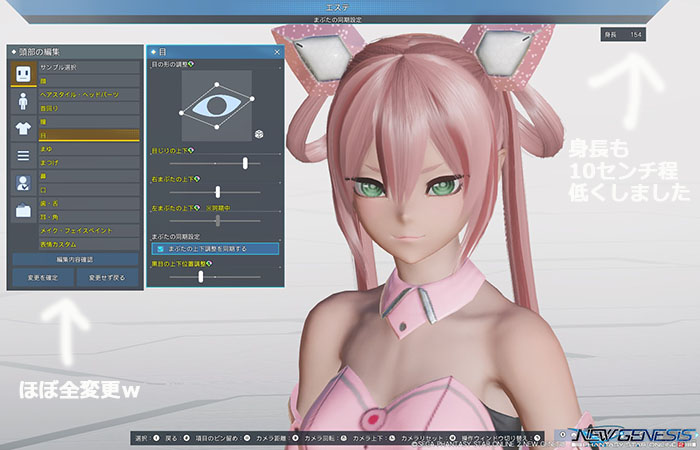Open the portrait with checkmark category icon
This screenshot has height=450, width=700.
click(x=23, y=183)
